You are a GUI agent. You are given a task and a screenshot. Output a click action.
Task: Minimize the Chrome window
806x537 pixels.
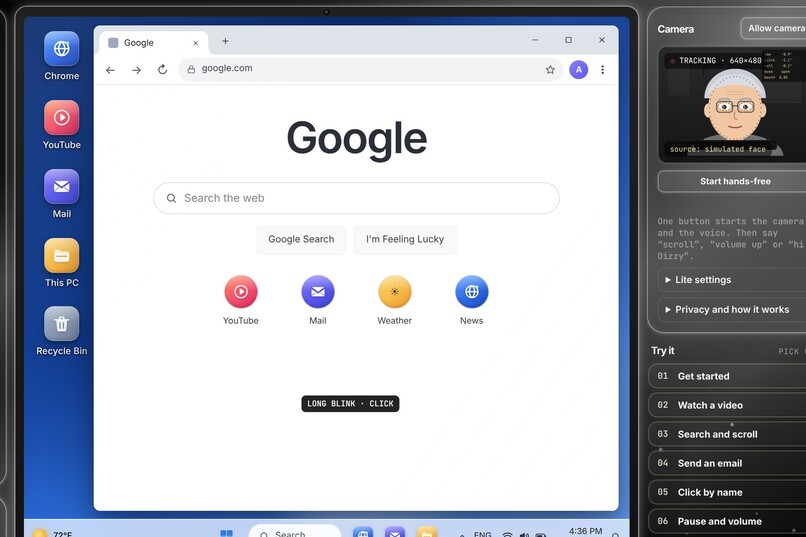click(x=535, y=40)
